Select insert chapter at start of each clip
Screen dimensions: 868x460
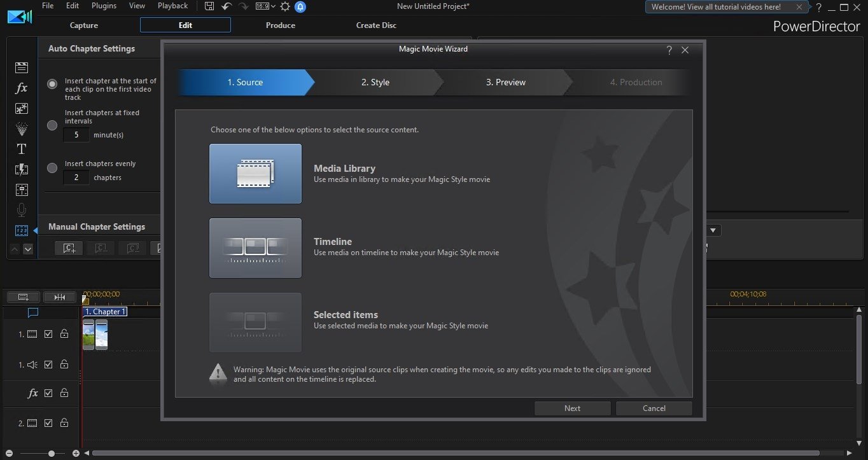52,85
